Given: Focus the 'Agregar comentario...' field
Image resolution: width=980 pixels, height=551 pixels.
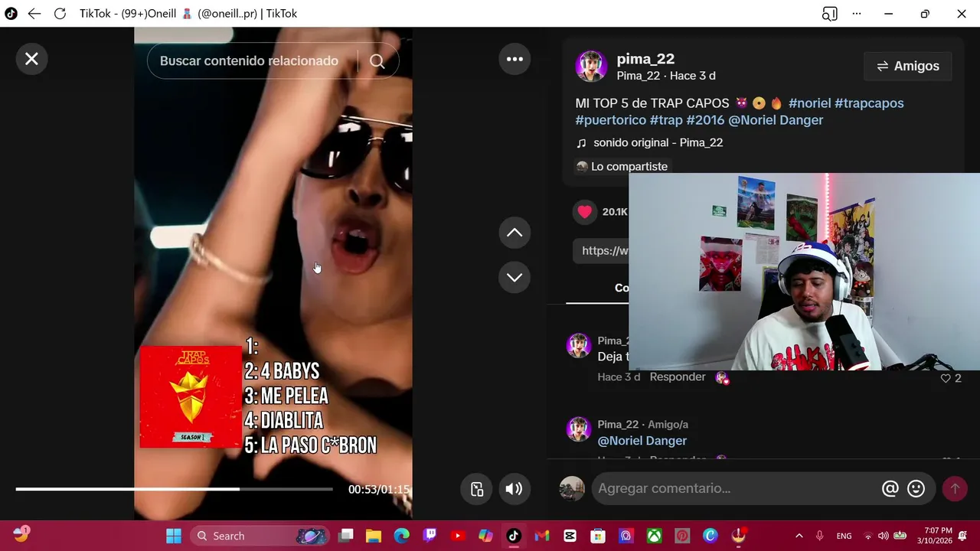Looking at the screenshot, I should point(735,488).
